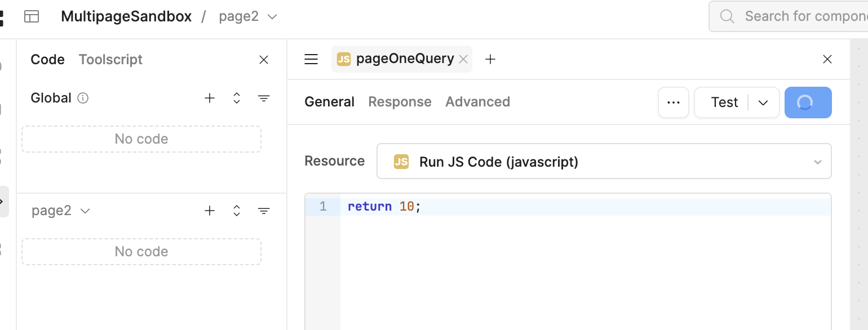This screenshot has height=330, width=868.
Task: Switch to the Response tab
Action: pos(400,102)
